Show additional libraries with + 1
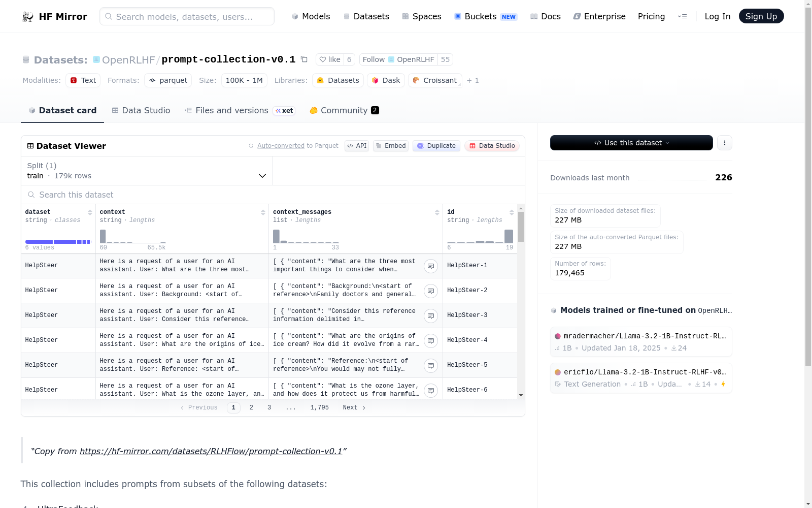This screenshot has width=812, height=508. click(473, 80)
